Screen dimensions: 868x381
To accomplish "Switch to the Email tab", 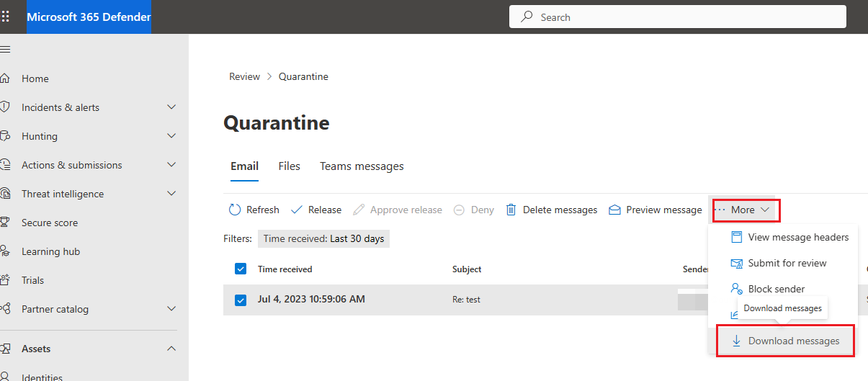I will click(x=244, y=166).
